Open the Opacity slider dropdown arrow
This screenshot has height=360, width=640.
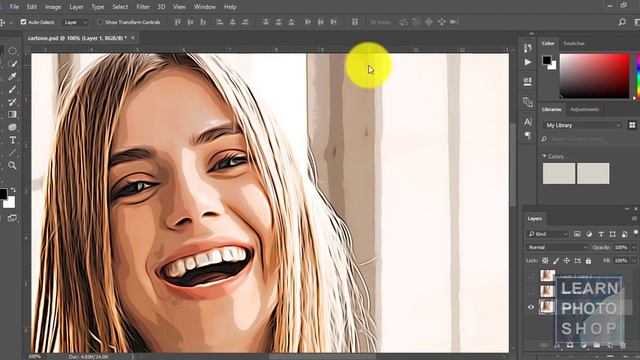[x=634, y=247]
